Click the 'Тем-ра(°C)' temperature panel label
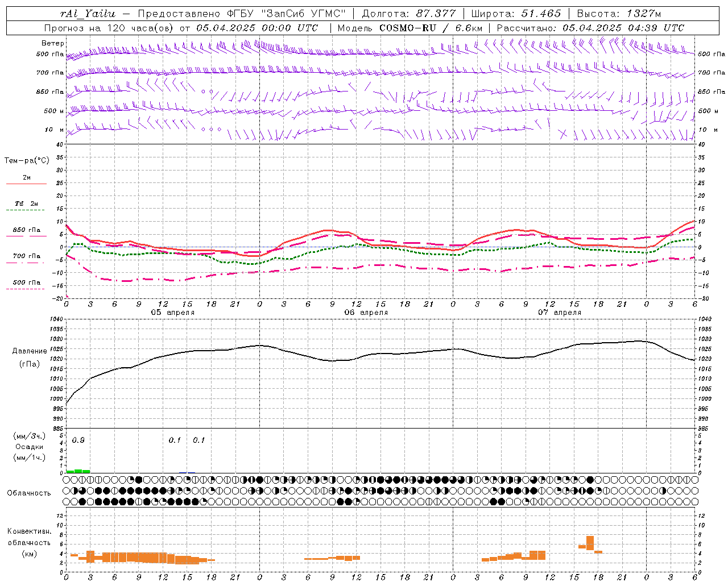The image size is (728, 582). pyautogui.click(x=27, y=161)
